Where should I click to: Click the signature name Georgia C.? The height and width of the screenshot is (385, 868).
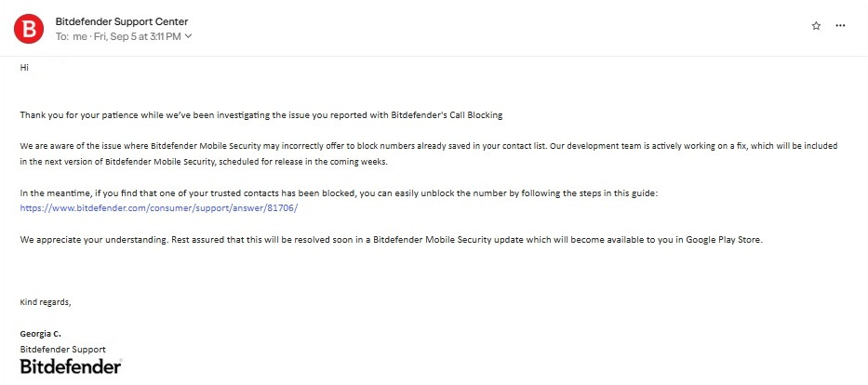(x=40, y=334)
